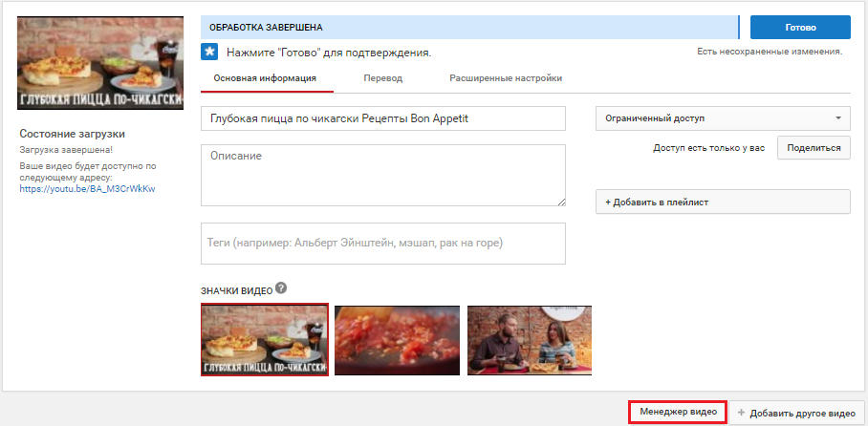
Task: Open the Ограниченный доступ privacy dropdown
Action: [x=722, y=118]
